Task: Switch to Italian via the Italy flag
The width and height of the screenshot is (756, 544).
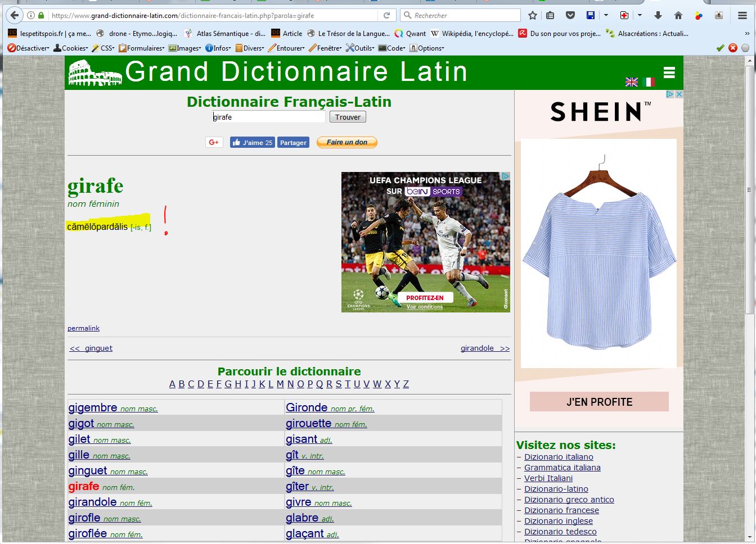Action: coord(649,82)
